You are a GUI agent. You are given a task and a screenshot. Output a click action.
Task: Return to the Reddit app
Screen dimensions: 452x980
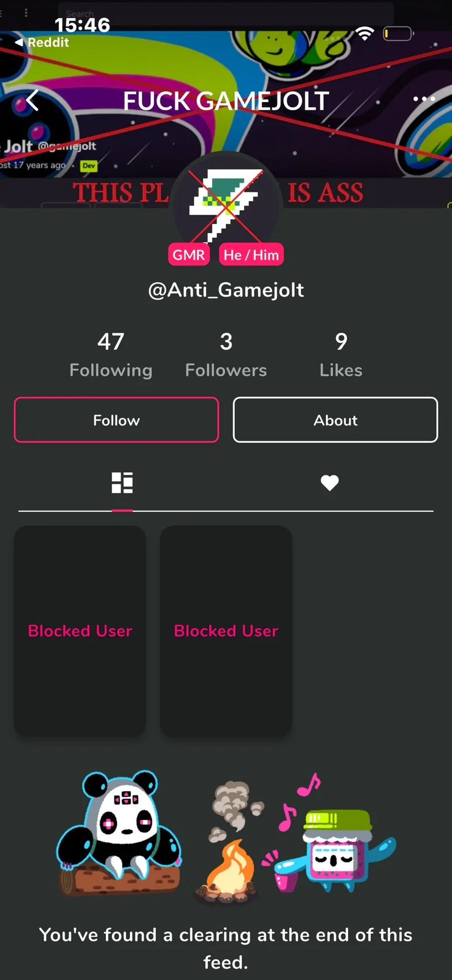click(x=43, y=43)
